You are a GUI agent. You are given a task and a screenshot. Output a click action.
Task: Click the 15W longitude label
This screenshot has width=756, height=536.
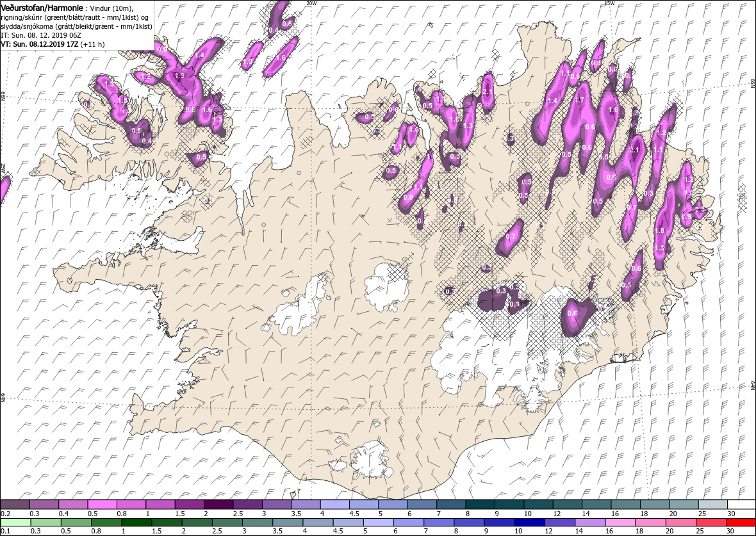(609, 3)
